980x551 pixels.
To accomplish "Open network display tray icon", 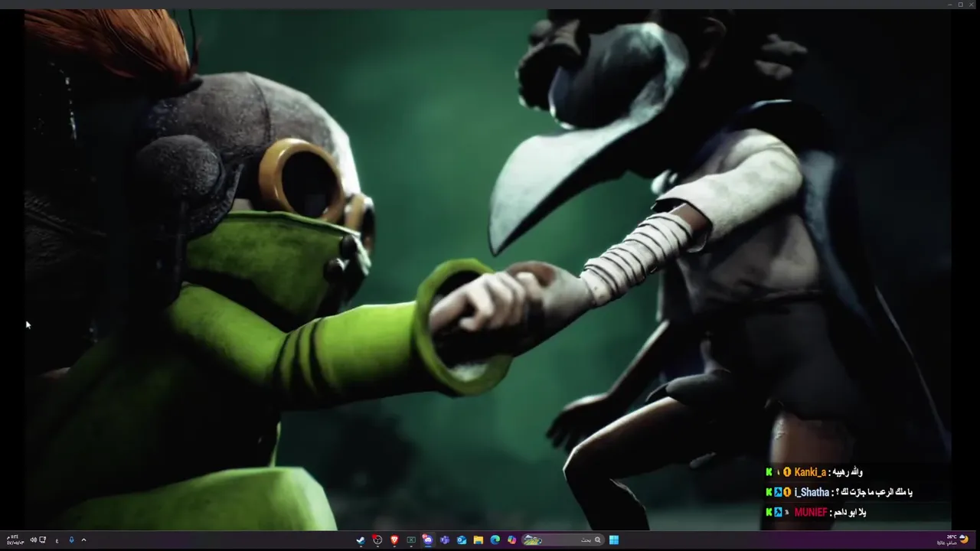I will 43,540.
